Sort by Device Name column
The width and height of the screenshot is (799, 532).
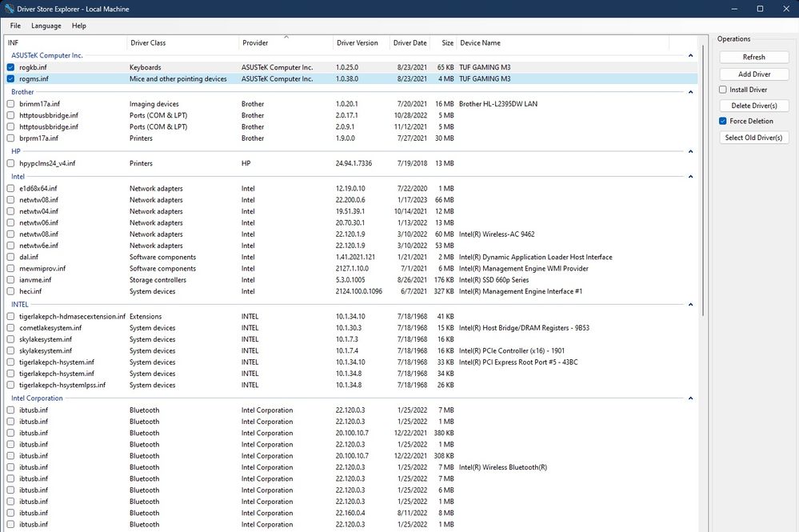pyautogui.click(x=562, y=43)
